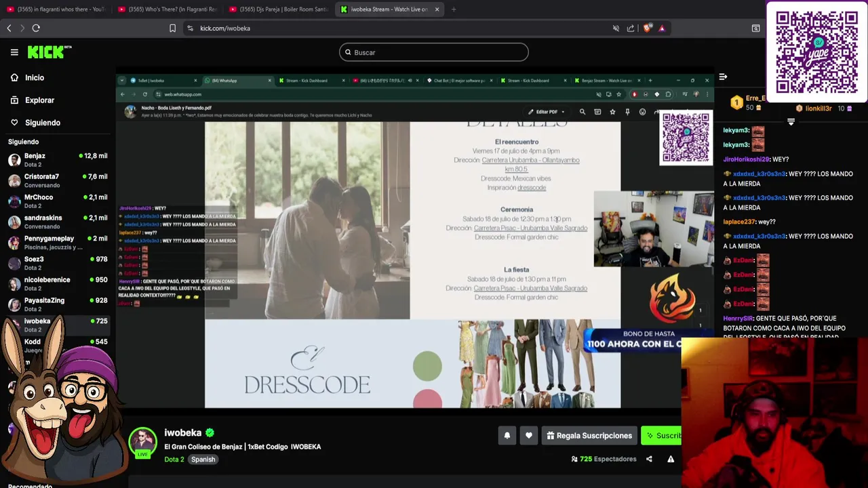Open the Dota 2 category link

(x=174, y=460)
